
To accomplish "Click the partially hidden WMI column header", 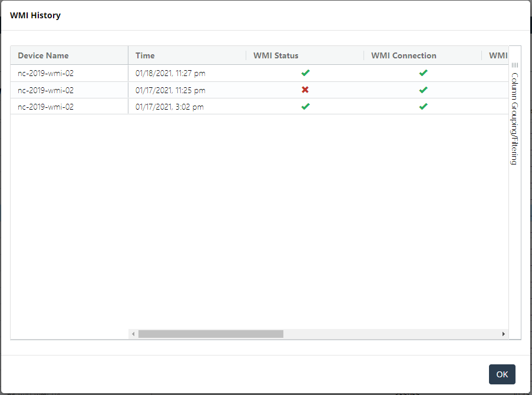I will (498, 55).
